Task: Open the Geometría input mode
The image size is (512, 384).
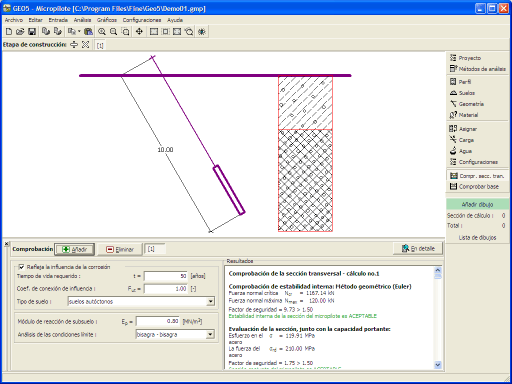Action: (477, 104)
